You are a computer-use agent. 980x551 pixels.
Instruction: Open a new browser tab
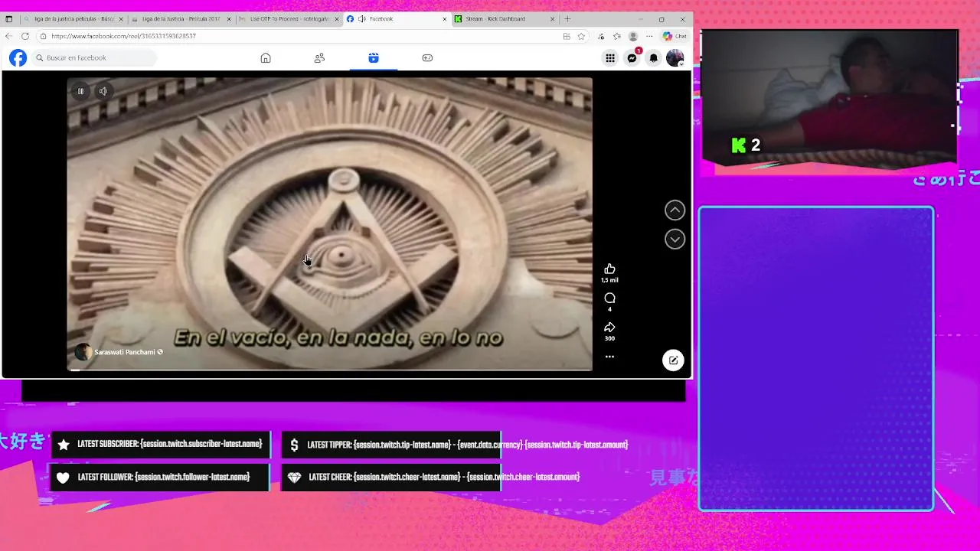[567, 19]
